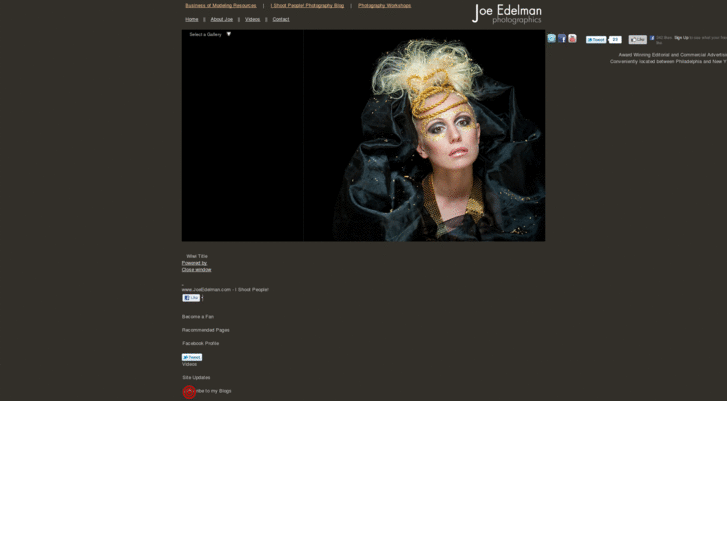The height and width of the screenshot is (545, 727).
Task: Open Photography Workshops link
Action: [384, 6]
